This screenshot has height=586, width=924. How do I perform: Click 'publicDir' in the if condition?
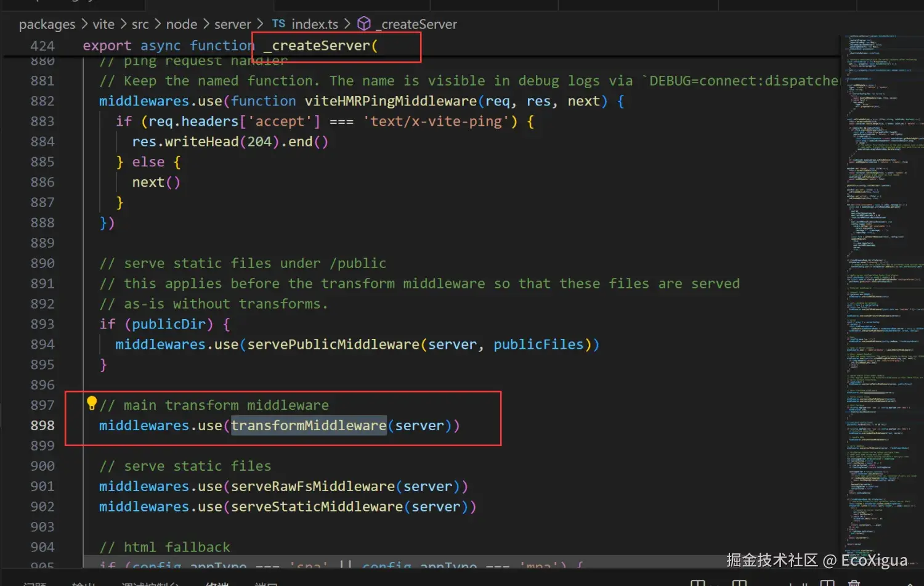click(169, 324)
